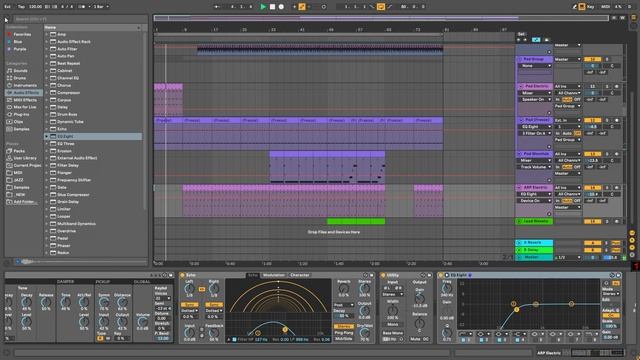Enable Ping Pong mode in Echo
Viewport: 640px width, 360px height.
344,333
